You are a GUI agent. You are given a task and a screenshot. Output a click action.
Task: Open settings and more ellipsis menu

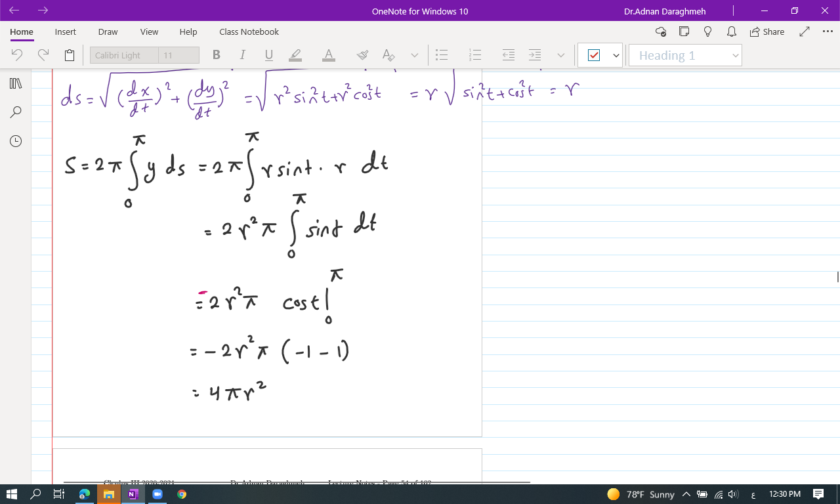click(827, 31)
